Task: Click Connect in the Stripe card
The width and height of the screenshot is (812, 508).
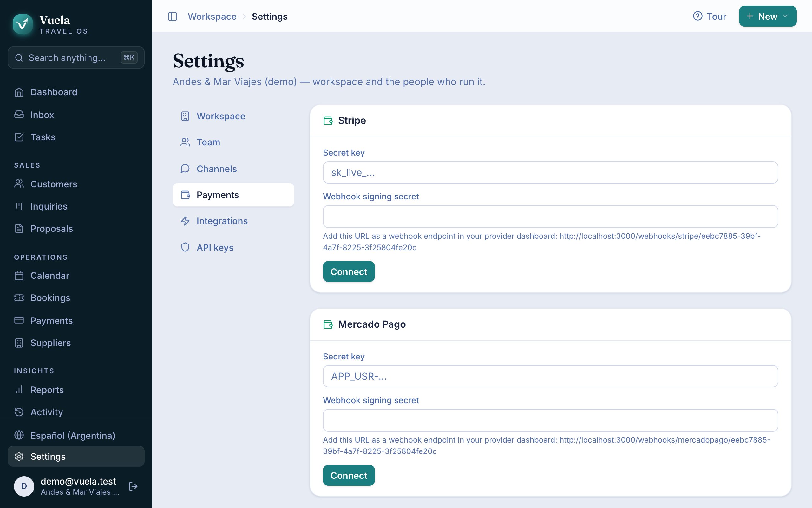Action: [349, 271]
